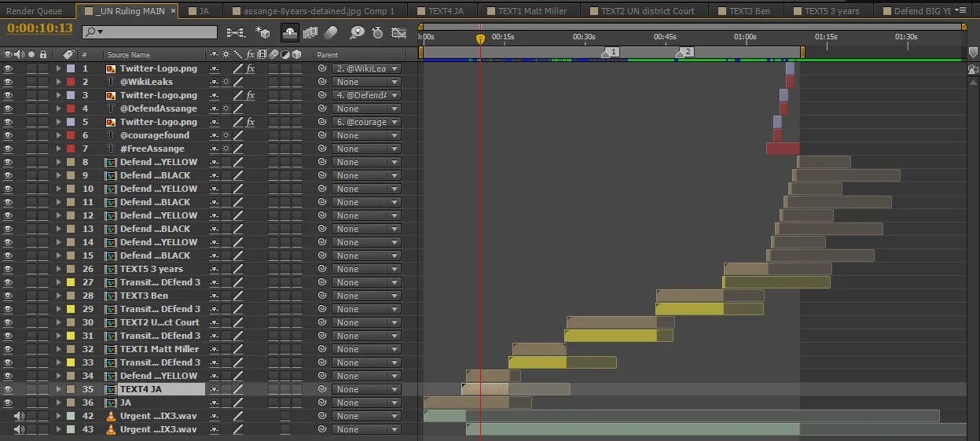Viewport: 980px width, 441px height.
Task: Click the solo column header icon
Action: (31, 55)
